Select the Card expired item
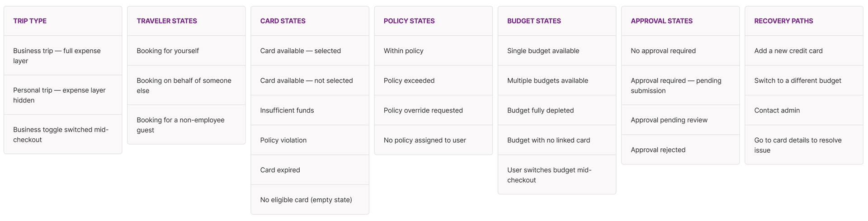The width and height of the screenshot is (868, 221). click(310, 170)
